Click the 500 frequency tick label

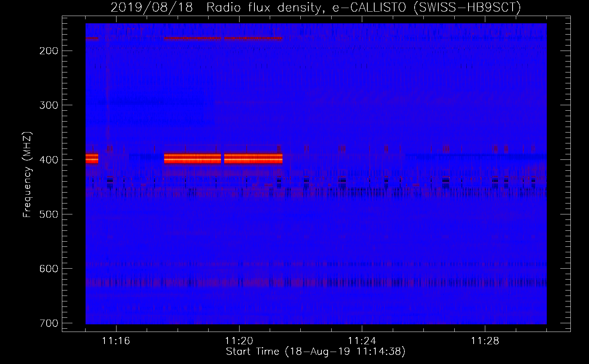(48, 214)
